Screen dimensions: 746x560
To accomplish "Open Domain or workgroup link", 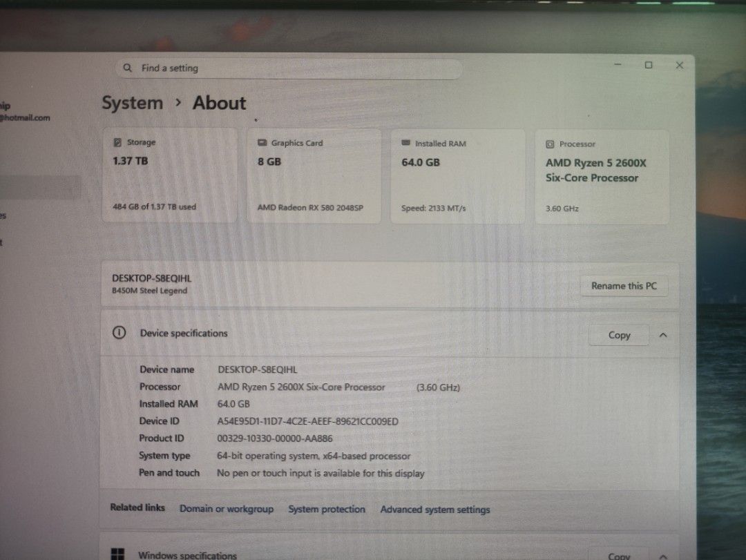I will pyautogui.click(x=227, y=509).
